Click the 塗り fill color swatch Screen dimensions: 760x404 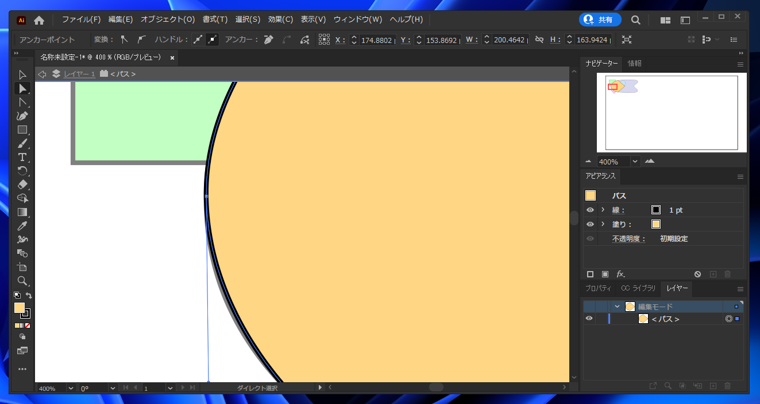656,224
